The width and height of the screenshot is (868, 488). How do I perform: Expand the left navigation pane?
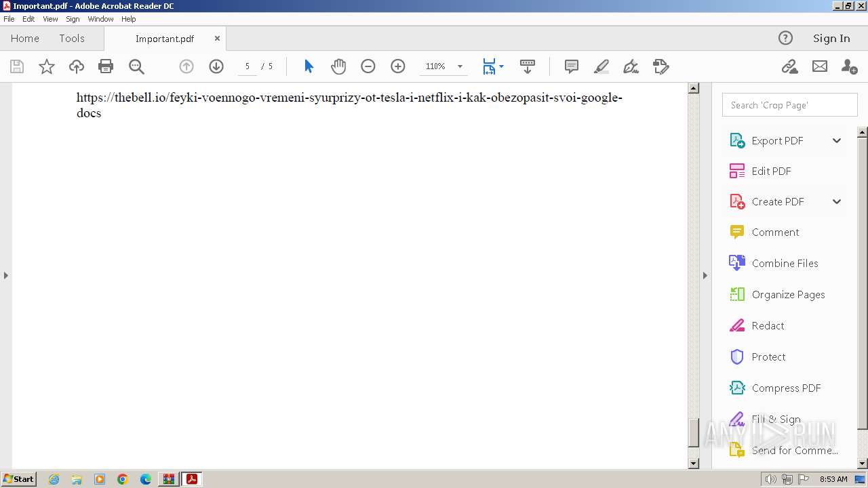click(x=6, y=275)
